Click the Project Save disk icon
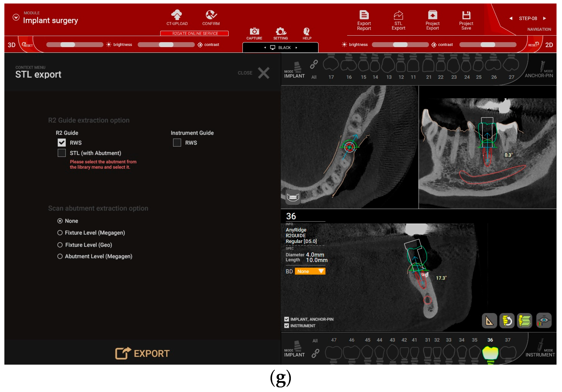The image size is (562, 392). tap(466, 15)
